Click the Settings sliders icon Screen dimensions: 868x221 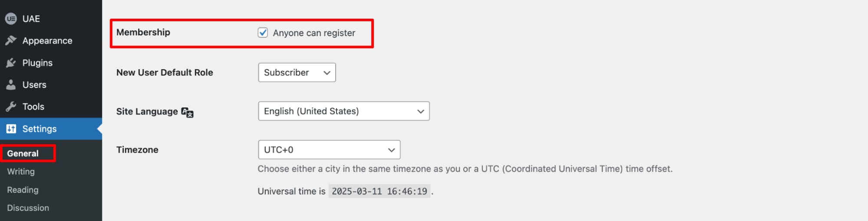click(11, 129)
